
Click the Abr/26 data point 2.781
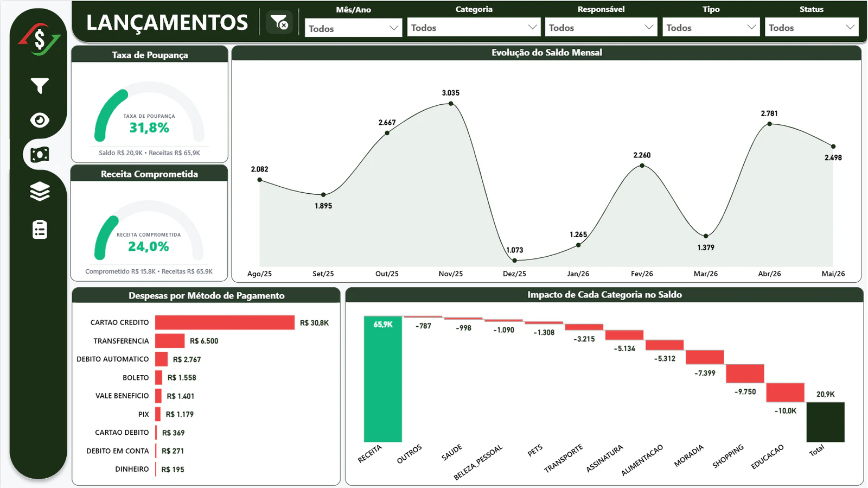pyautogui.click(x=769, y=124)
